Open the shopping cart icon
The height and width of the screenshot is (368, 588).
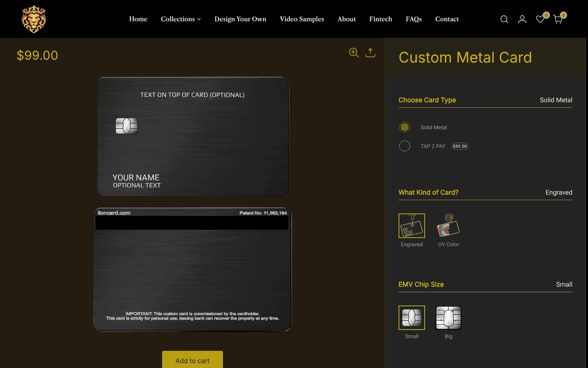(x=558, y=19)
